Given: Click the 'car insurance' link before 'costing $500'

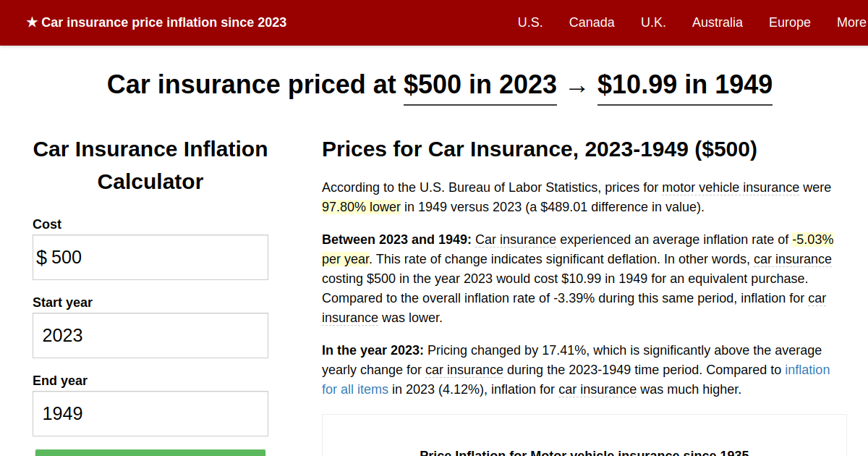Looking at the screenshot, I should tap(793, 259).
